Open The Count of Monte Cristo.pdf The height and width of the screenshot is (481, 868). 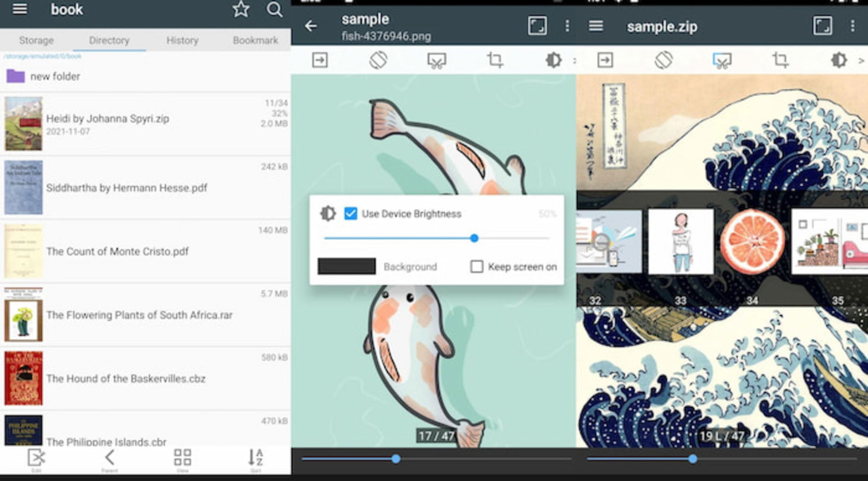tap(146, 251)
